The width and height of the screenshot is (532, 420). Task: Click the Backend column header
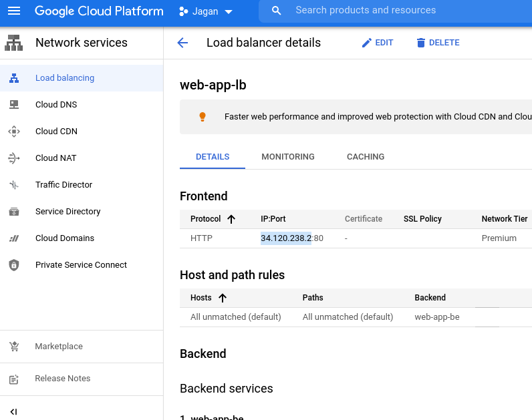tap(430, 298)
